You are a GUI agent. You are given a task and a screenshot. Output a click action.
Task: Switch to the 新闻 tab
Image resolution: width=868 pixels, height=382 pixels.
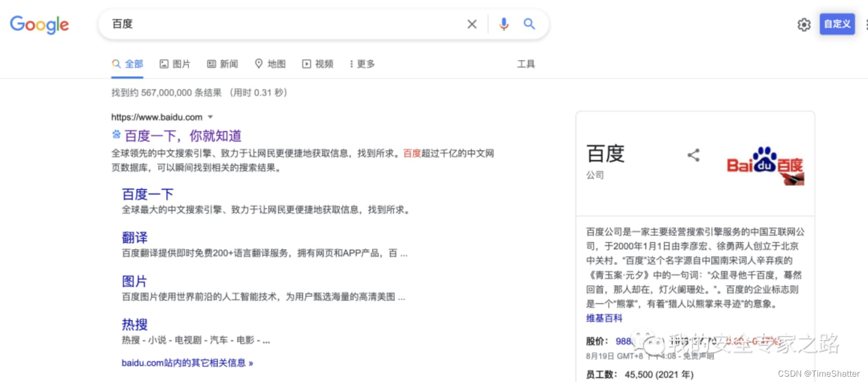(223, 64)
